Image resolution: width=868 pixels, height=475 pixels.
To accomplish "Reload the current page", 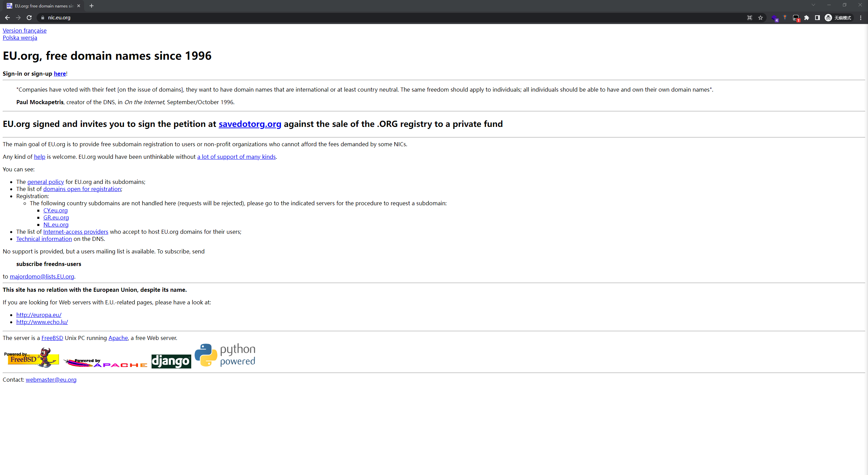I will [29, 18].
